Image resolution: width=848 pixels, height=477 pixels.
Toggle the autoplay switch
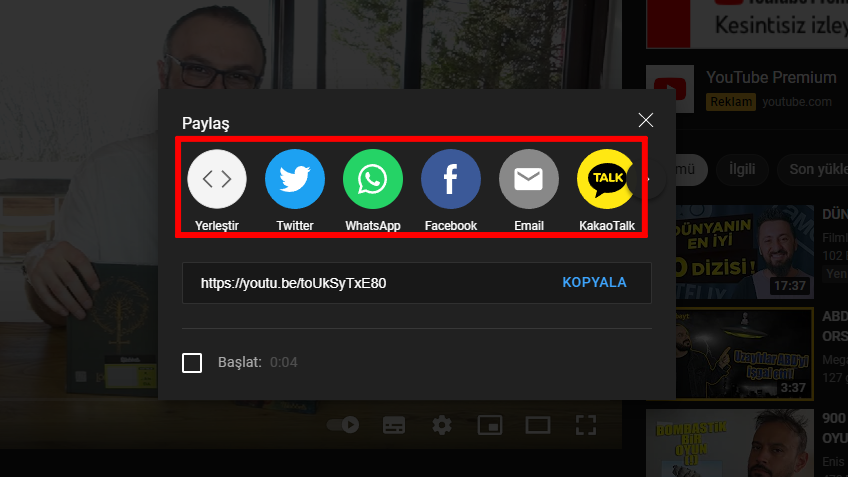344,425
